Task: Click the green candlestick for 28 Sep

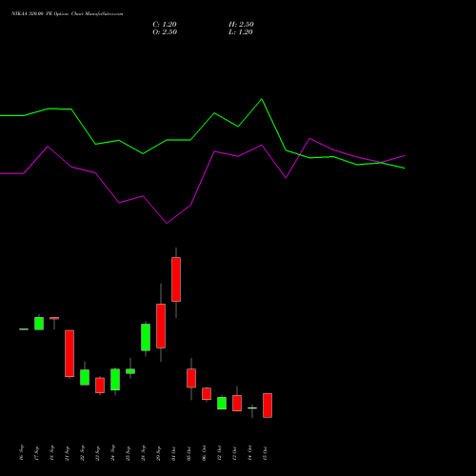Action: pos(146,337)
